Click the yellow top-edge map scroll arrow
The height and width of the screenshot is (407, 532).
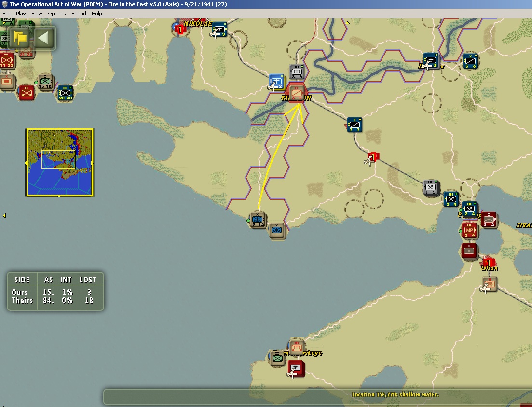[347, 23]
